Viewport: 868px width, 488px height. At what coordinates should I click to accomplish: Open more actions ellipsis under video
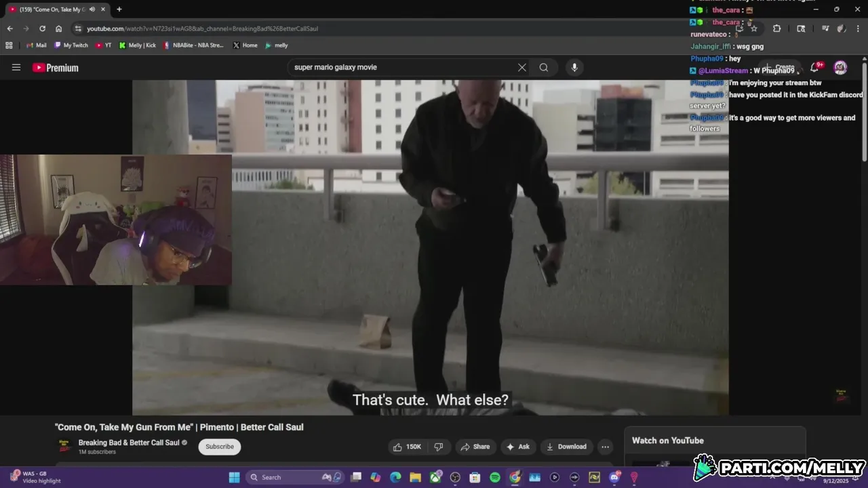[605, 447]
